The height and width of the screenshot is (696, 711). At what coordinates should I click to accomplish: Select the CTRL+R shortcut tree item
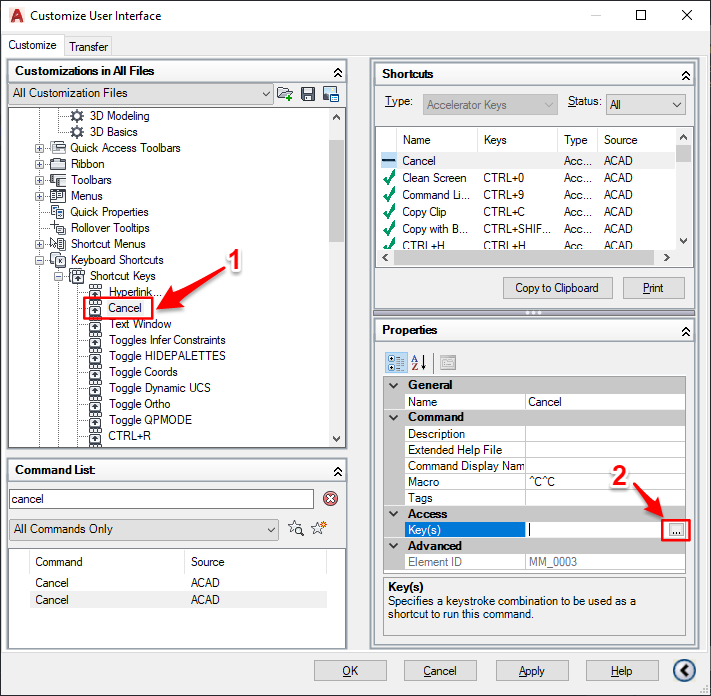tap(129, 436)
